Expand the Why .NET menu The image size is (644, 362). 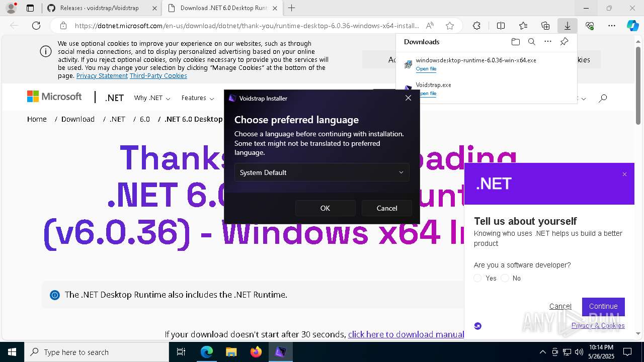coord(152,98)
